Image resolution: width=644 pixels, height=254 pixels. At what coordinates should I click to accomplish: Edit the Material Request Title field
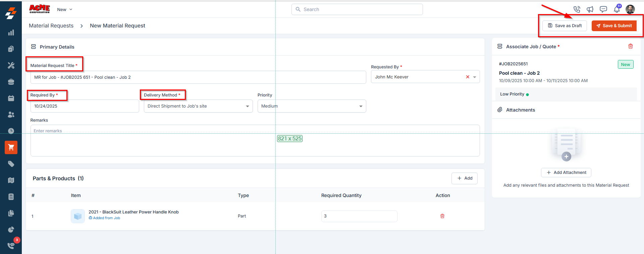[198, 77]
